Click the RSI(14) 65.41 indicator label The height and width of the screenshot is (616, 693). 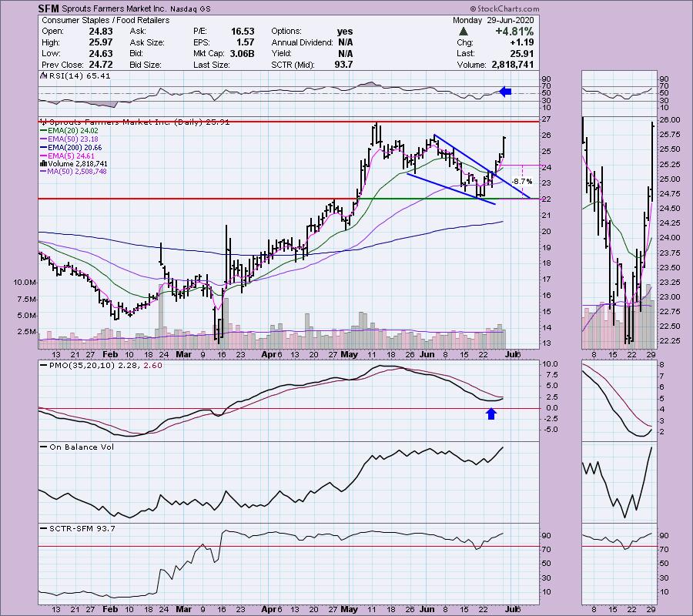click(x=79, y=75)
